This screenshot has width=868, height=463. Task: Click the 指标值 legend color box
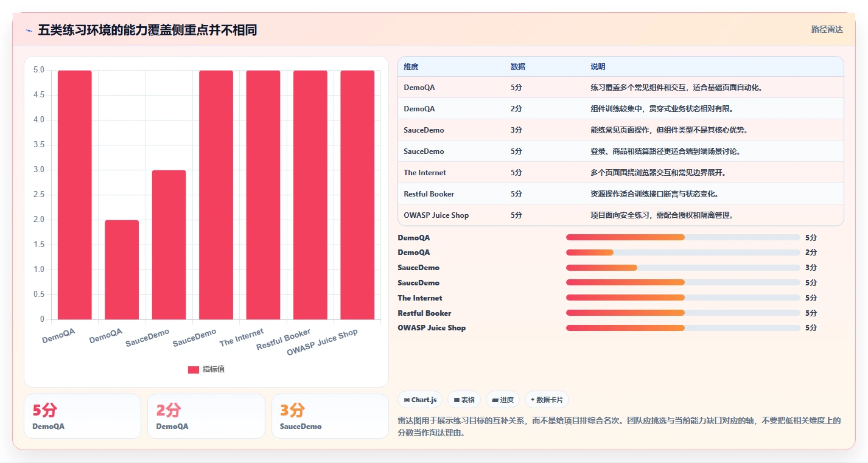194,369
